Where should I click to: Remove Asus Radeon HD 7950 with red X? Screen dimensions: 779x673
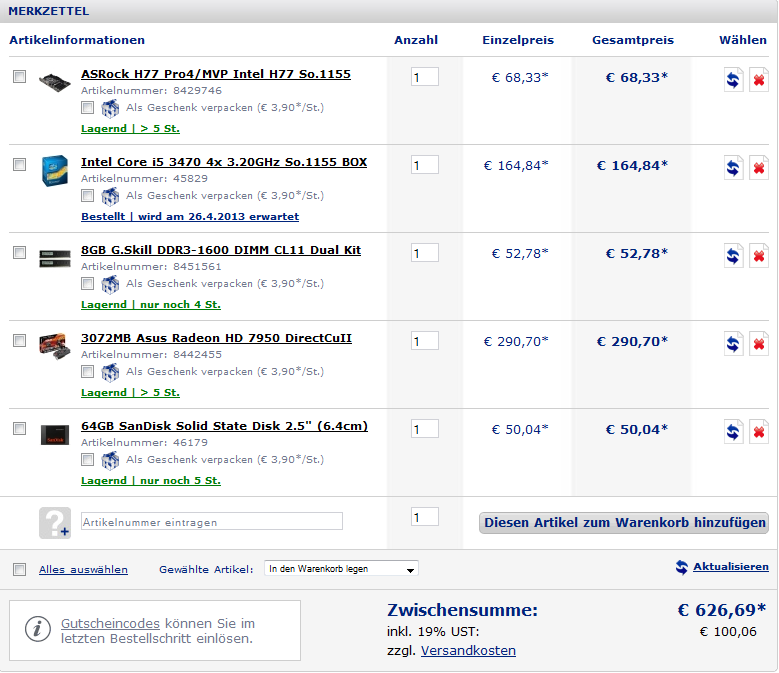pos(759,344)
